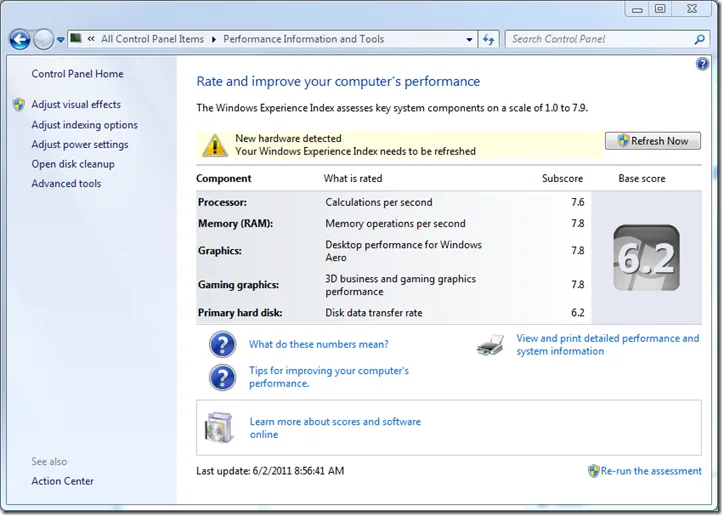Screen dimensions: 722x515
Task: Click question icon beside 'What do these numbers mean?'
Action: 222,345
